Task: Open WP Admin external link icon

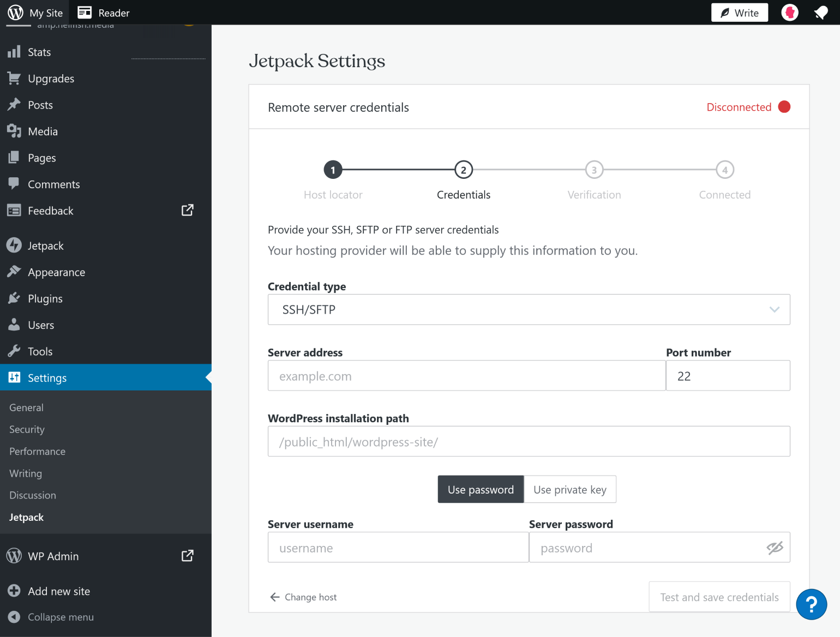Action: [x=188, y=556]
